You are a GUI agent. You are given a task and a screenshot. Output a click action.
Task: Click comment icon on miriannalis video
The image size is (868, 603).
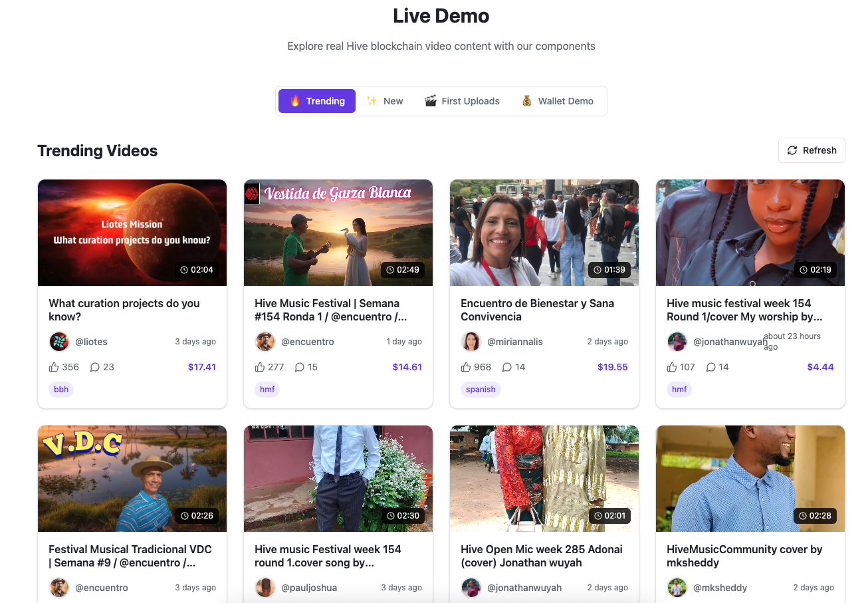coord(507,367)
